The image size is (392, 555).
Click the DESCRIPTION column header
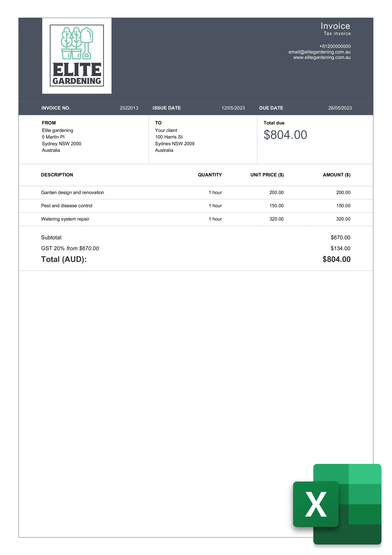point(57,175)
